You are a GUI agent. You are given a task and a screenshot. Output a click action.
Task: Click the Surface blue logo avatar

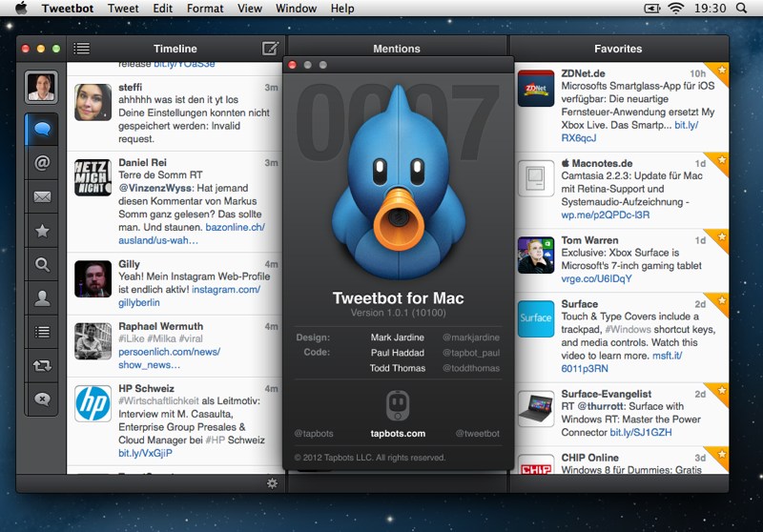tap(536, 318)
